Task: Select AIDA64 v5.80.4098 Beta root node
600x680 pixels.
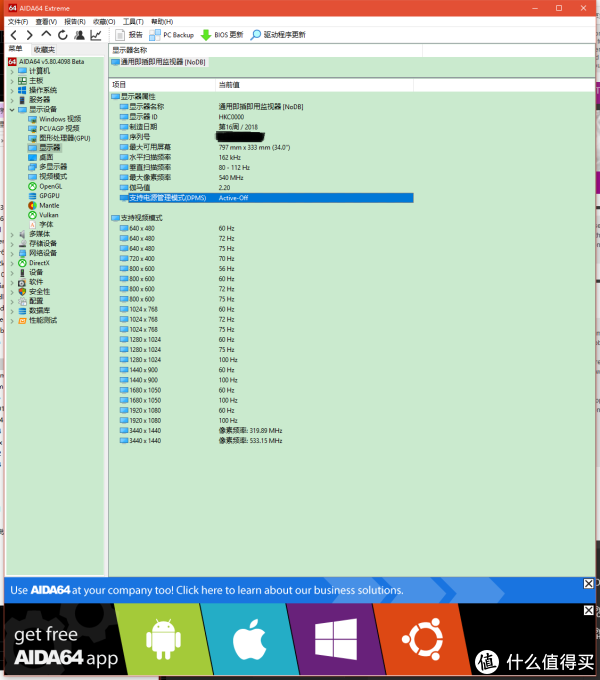Action: pyautogui.click(x=46, y=62)
